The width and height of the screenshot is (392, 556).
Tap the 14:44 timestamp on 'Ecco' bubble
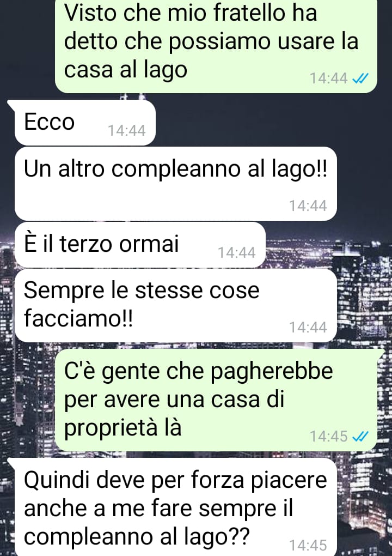(126, 131)
